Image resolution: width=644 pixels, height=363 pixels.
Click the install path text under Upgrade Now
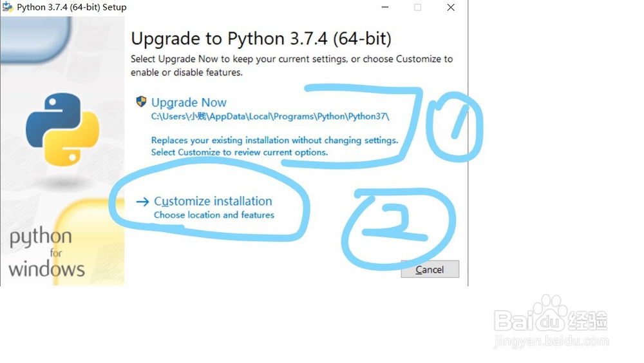270,116
